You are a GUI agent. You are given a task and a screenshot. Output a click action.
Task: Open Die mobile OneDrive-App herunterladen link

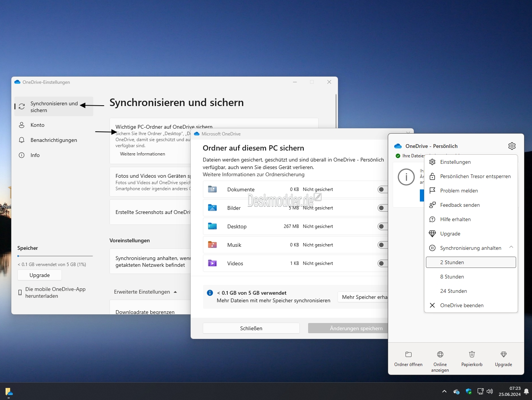(x=55, y=292)
